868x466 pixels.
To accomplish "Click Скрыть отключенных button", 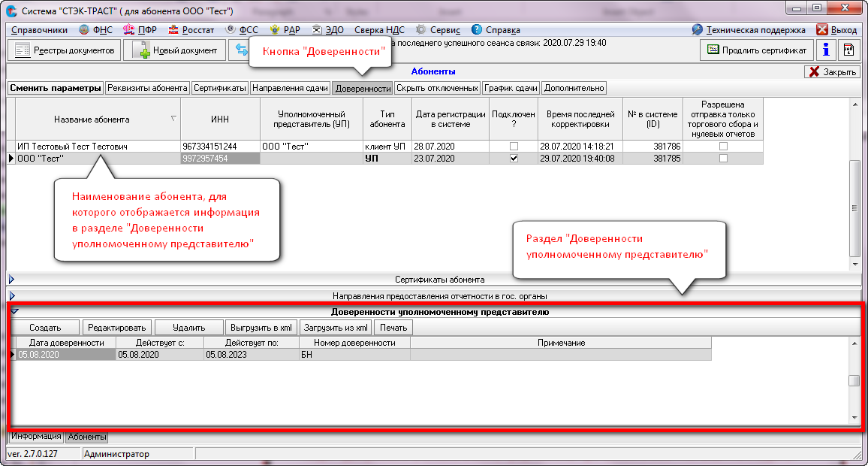I will [x=437, y=88].
